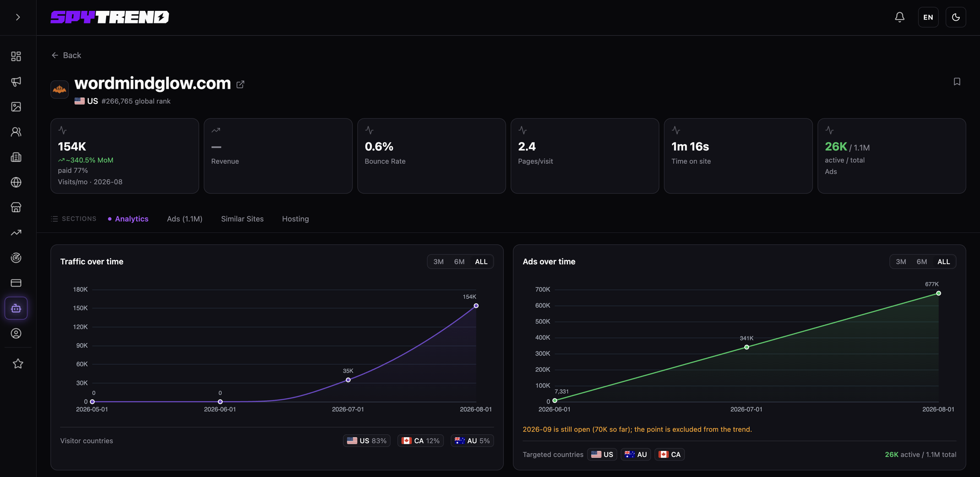Viewport: 980px width, 477px height.
Task: Open the megaphone ads icon in sidebar
Action: click(16, 82)
